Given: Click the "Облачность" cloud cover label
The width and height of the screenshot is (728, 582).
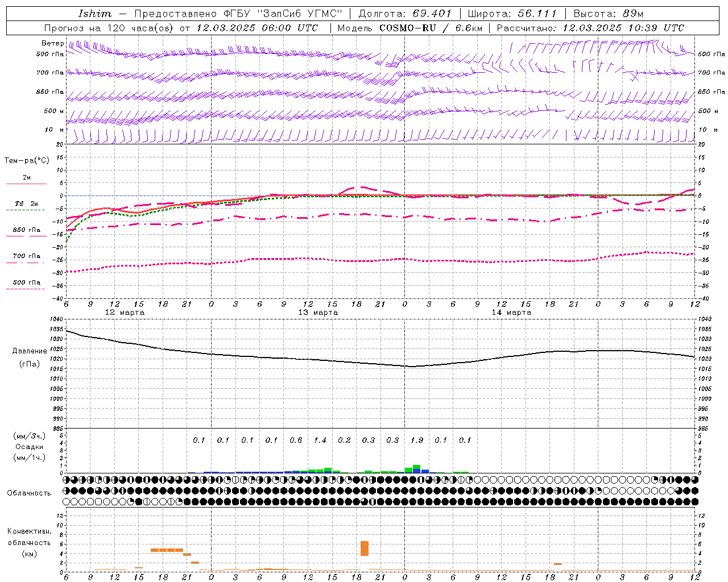Looking at the screenshot, I should [x=29, y=493].
